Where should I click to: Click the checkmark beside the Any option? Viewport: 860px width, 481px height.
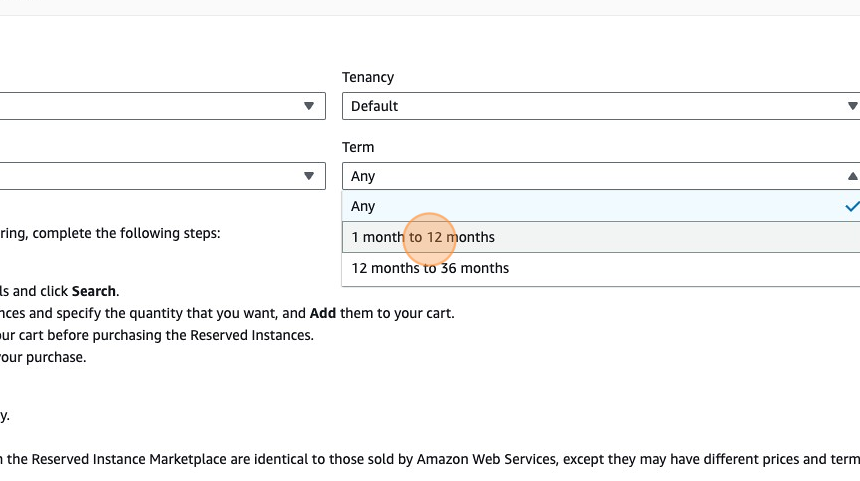(851, 206)
